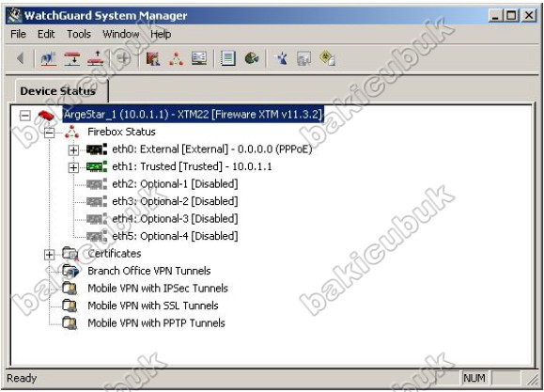The width and height of the screenshot is (544, 392).
Task: Select the row 'eth3: Optional-2 [Disabled]'
Action: pyautogui.click(x=175, y=201)
